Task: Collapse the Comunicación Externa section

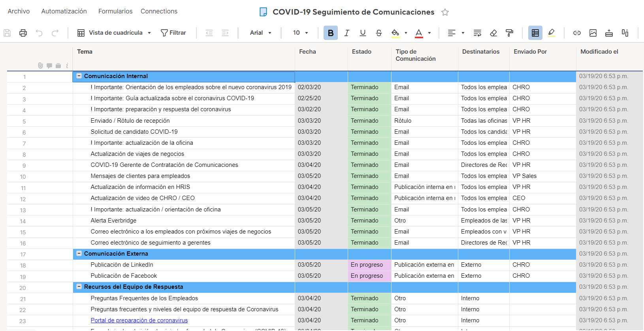Action: click(79, 253)
